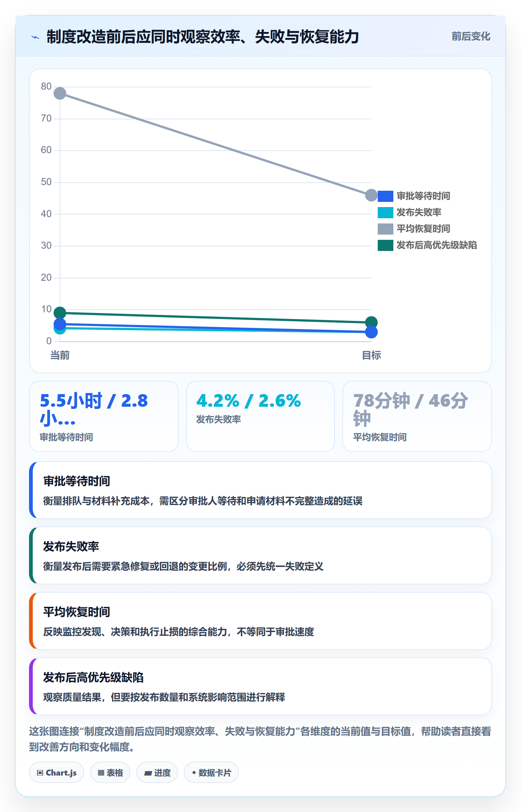Click the green 缺陷 data point at 目标
Image resolution: width=521 pixels, height=812 pixels.
[x=371, y=322]
